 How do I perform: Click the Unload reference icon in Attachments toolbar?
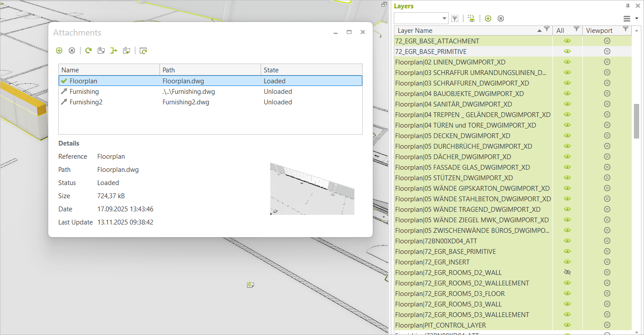click(x=101, y=50)
